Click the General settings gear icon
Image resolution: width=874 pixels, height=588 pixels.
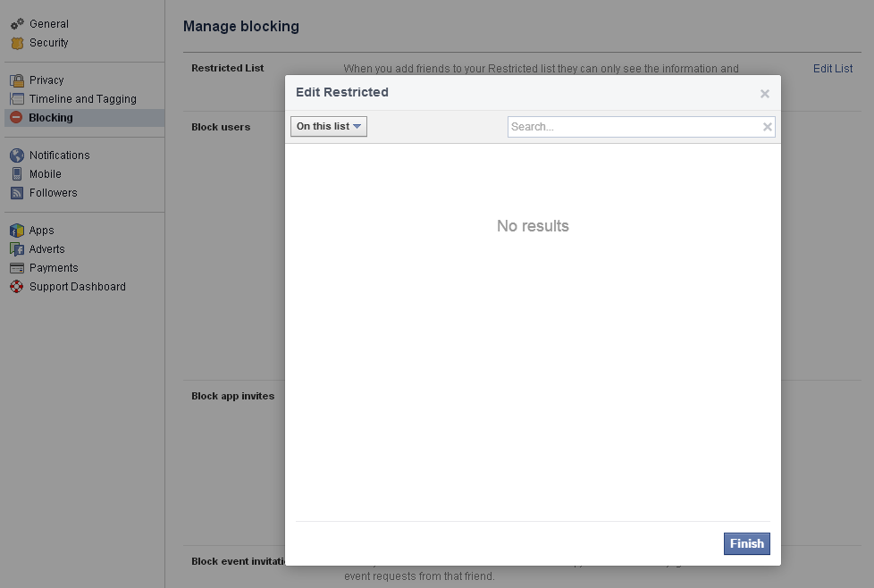point(17,23)
